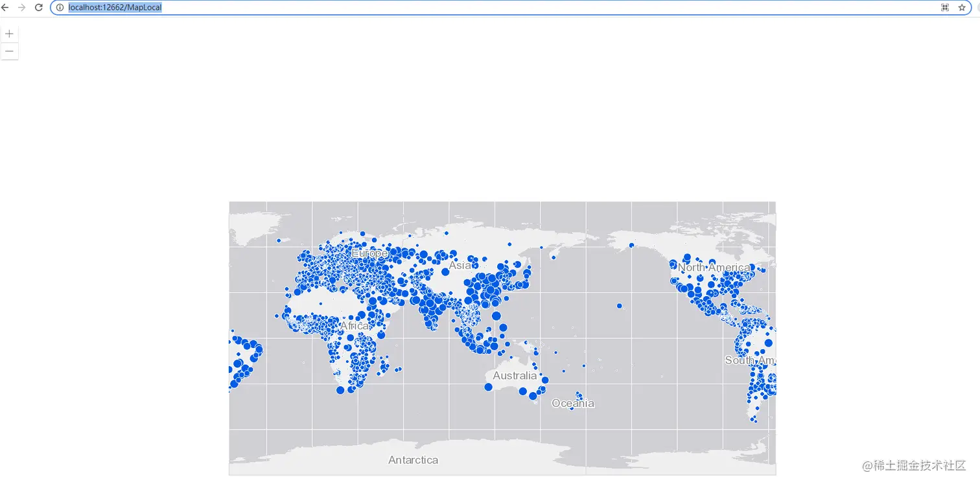
Task: View site information icon in address bar
Action: pos(60,8)
